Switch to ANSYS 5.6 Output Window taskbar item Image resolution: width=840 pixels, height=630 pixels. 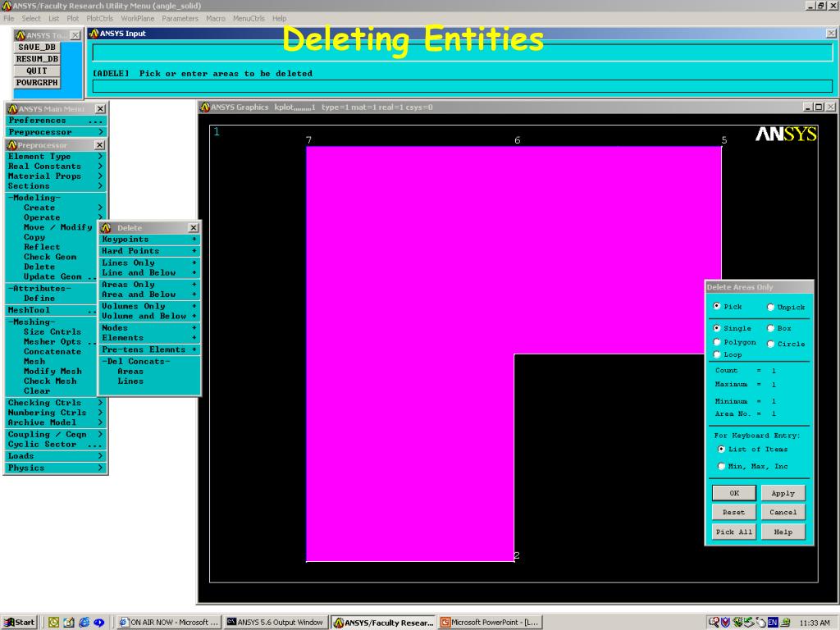[x=276, y=622]
